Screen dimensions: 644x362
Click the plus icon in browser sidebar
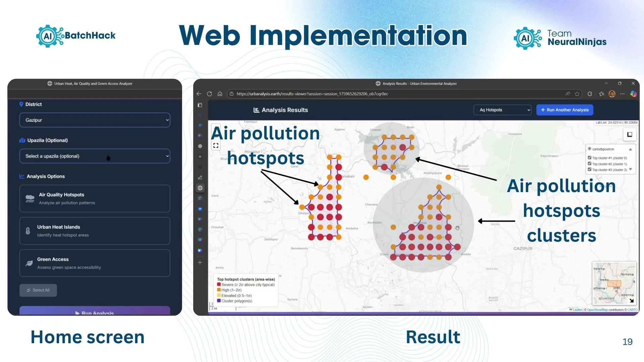point(200,262)
